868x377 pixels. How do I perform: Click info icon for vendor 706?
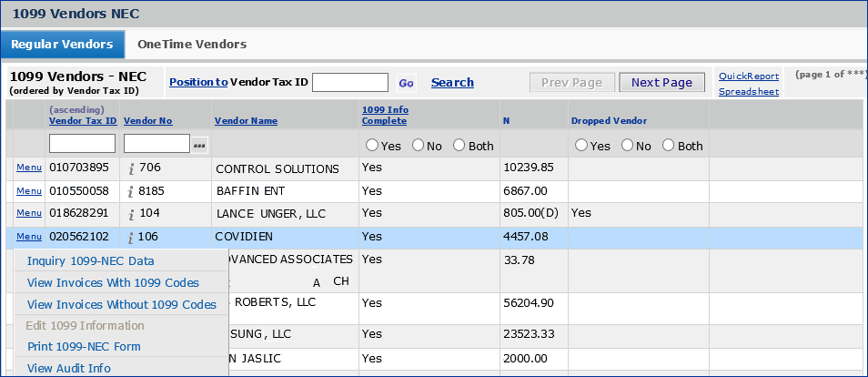point(131,168)
